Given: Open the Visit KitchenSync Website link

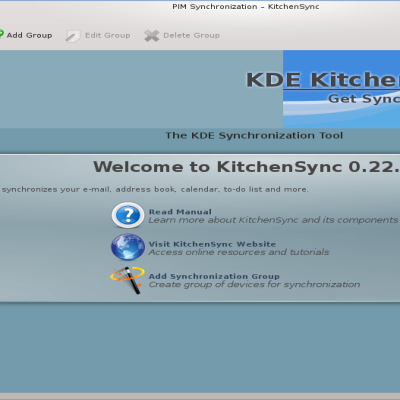Looking at the screenshot, I should (x=212, y=244).
